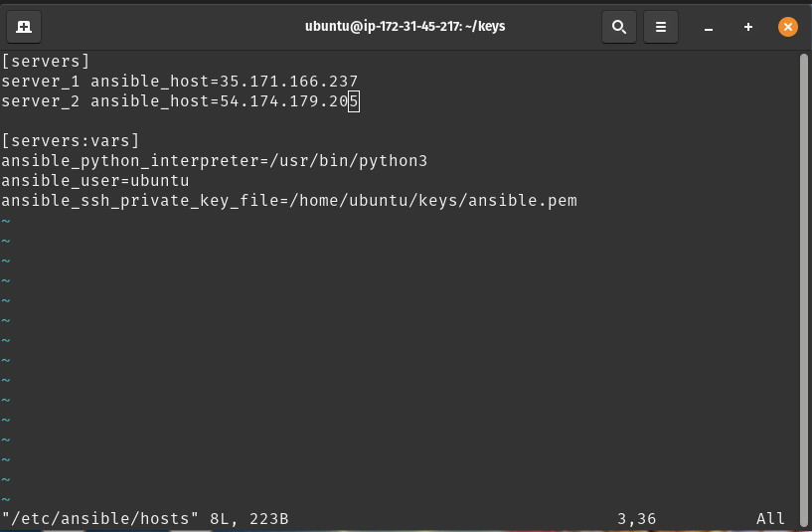Click the IP address 35.171.166.237
This screenshot has width=812, height=532.
coord(289,82)
